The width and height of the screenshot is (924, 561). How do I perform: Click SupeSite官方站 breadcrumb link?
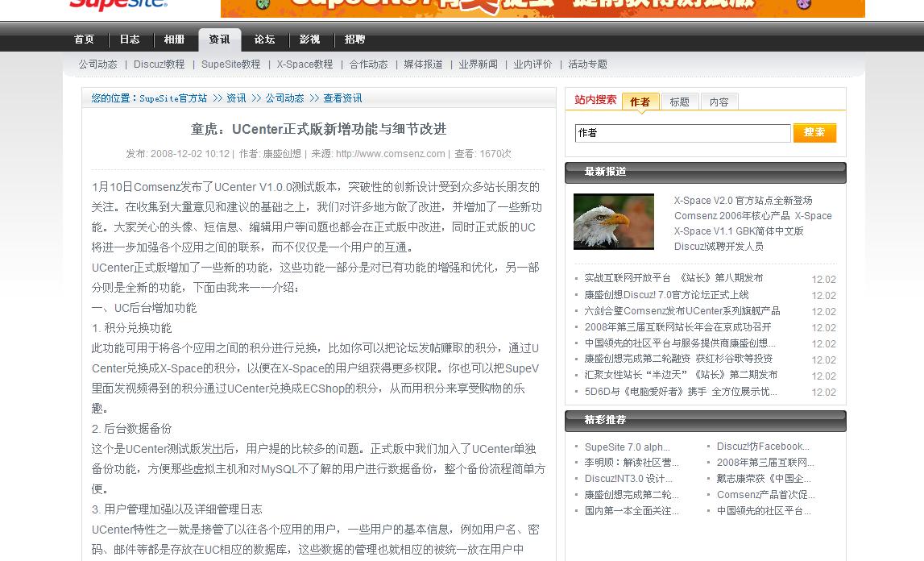pos(173,98)
